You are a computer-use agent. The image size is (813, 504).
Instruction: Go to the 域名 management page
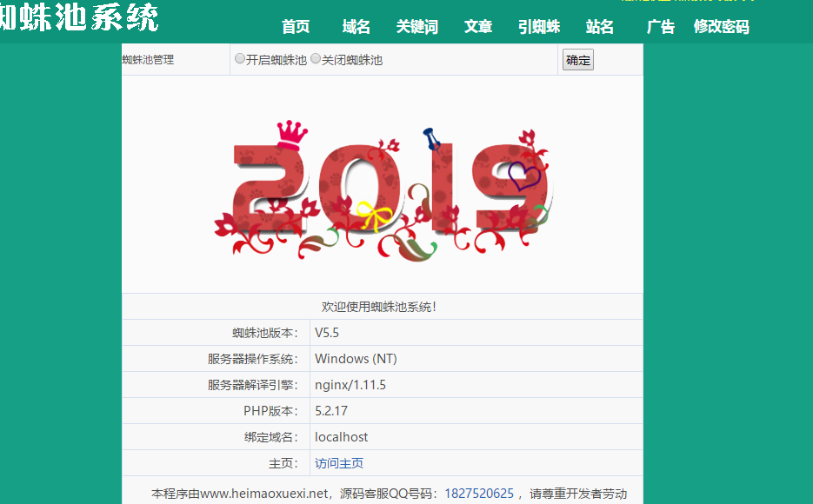click(x=357, y=27)
